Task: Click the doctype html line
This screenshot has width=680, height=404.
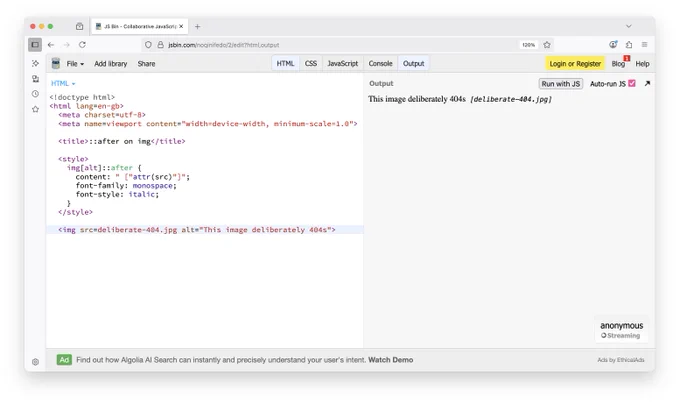Action: [82, 97]
